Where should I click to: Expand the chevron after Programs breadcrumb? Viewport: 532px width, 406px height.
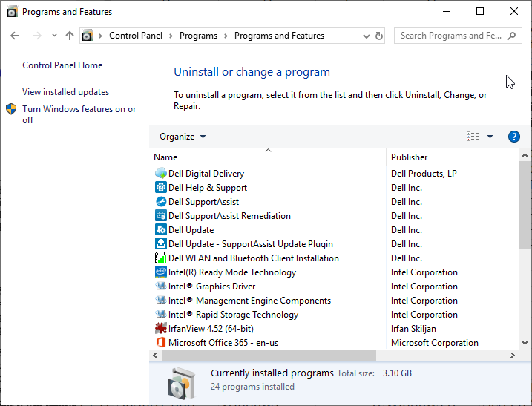click(x=226, y=36)
